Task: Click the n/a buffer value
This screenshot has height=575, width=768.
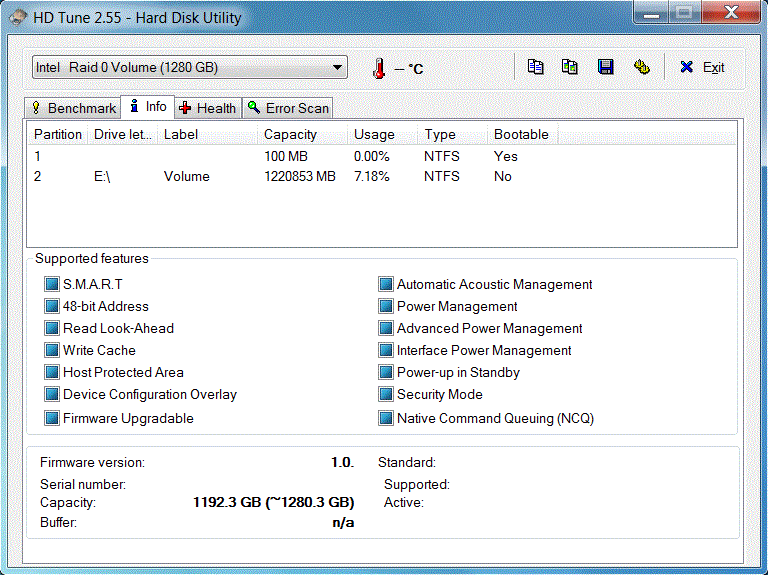Action: click(343, 523)
